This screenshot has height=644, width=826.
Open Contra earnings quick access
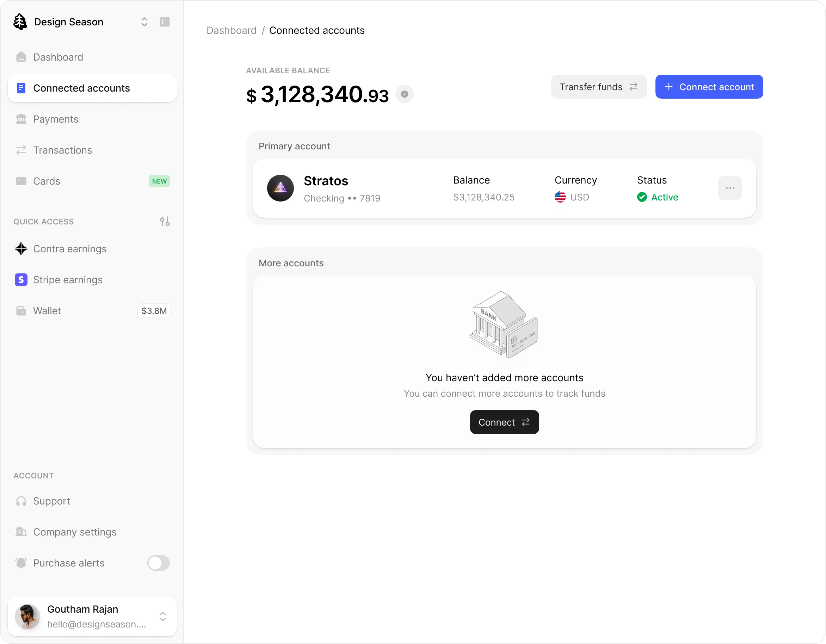69,249
